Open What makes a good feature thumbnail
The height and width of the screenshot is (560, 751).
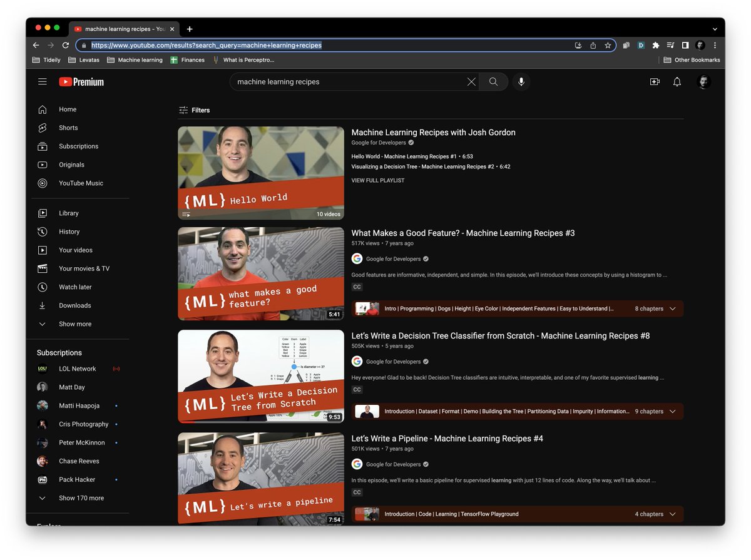pyautogui.click(x=261, y=274)
